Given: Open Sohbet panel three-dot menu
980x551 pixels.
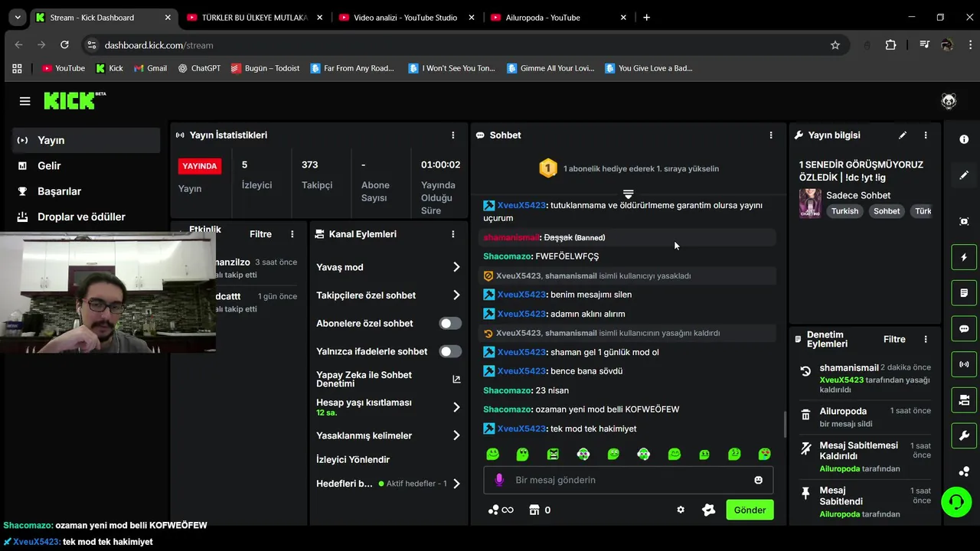Looking at the screenshot, I should [771, 135].
